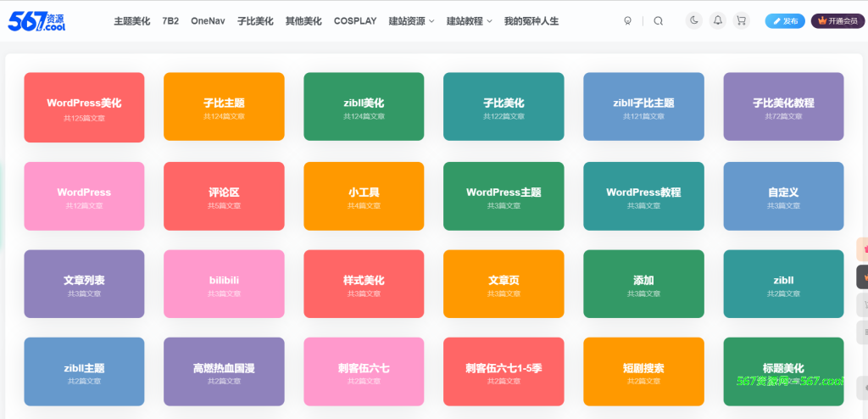Open the 自定义 tag card
Image resolution: width=868 pixels, height=419 pixels.
tap(783, 196)
